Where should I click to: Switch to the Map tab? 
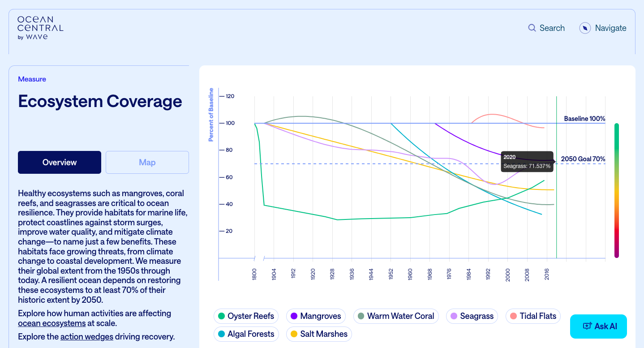[147, 162]
